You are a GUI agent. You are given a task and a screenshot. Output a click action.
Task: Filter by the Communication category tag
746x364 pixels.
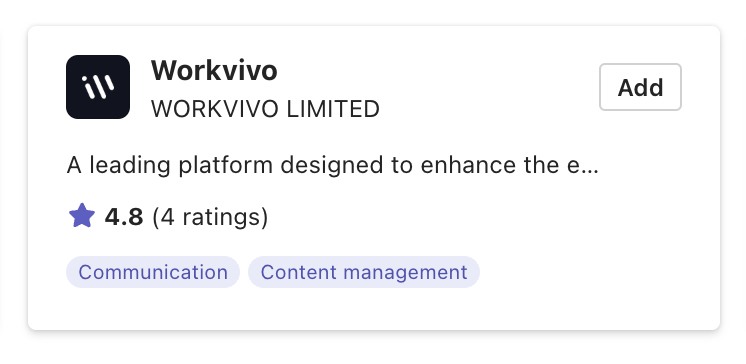[x=153, y=272]
